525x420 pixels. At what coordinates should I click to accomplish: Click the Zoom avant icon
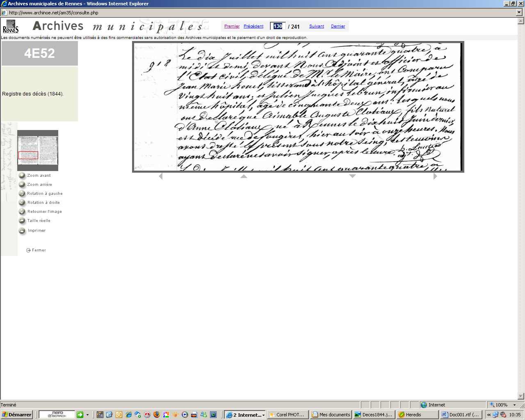[x=22, y=176]
